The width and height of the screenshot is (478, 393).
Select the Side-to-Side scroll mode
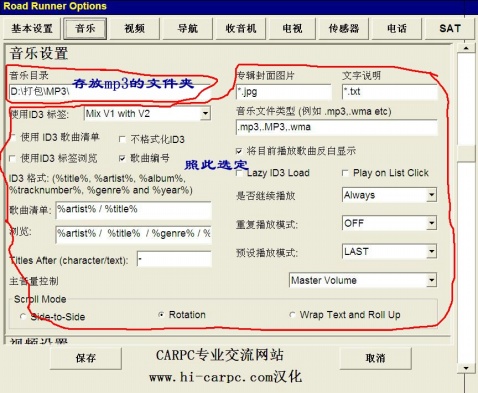pyautogui.click(x=23, y=317)
